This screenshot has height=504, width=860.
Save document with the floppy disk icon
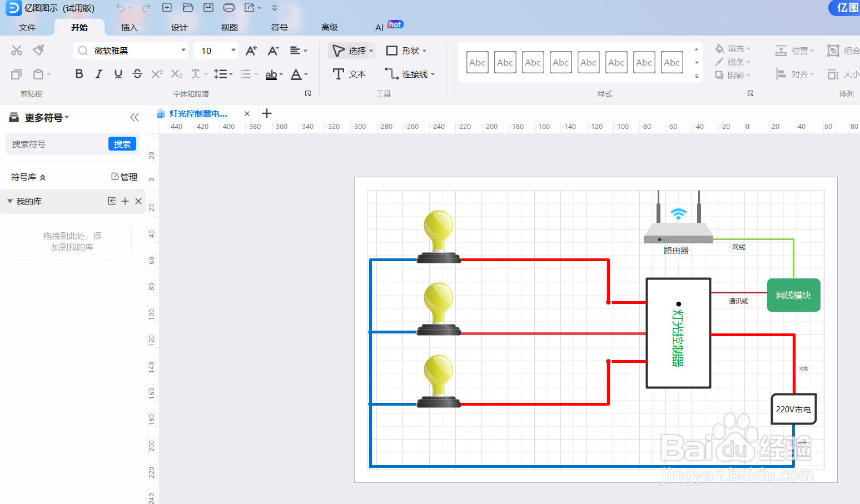[208, 8]
